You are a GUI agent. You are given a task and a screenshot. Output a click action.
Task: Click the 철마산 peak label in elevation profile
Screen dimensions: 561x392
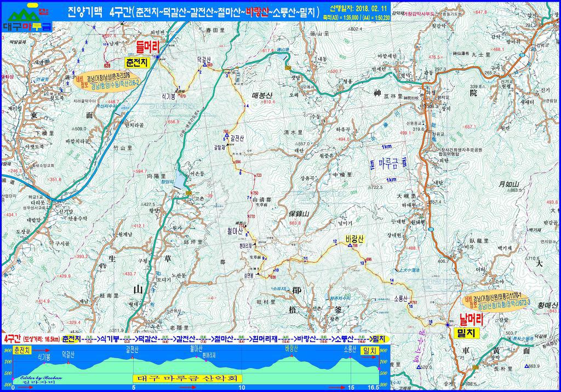click(197, 349)
